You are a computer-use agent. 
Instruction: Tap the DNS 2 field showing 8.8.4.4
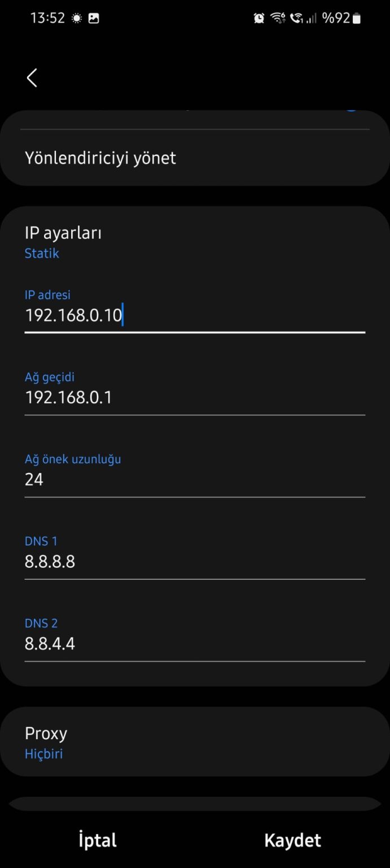click(195, 644)
